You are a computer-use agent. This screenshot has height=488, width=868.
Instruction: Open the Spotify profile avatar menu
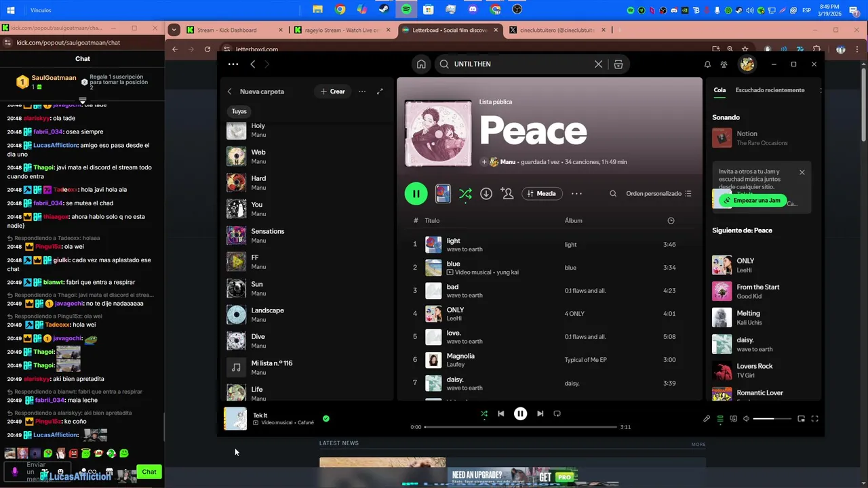747,64
